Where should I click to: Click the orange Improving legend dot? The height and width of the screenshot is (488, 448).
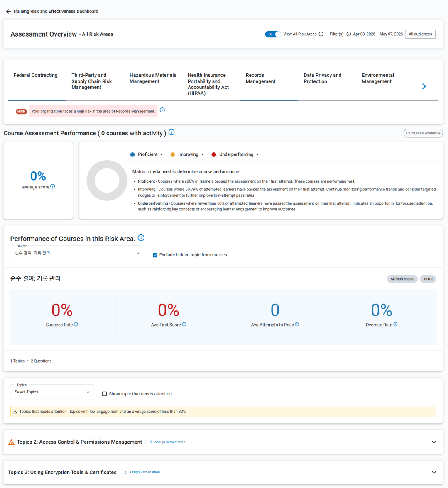172,155
